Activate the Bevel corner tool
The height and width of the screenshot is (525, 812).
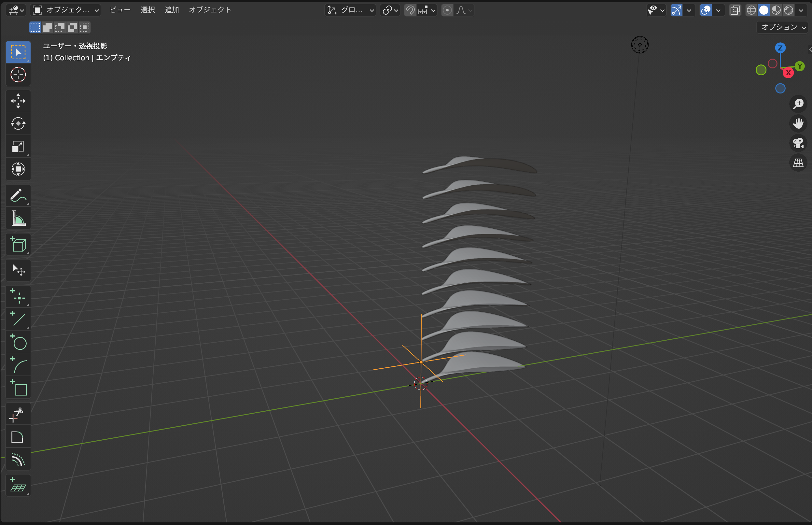click(18, 437)
